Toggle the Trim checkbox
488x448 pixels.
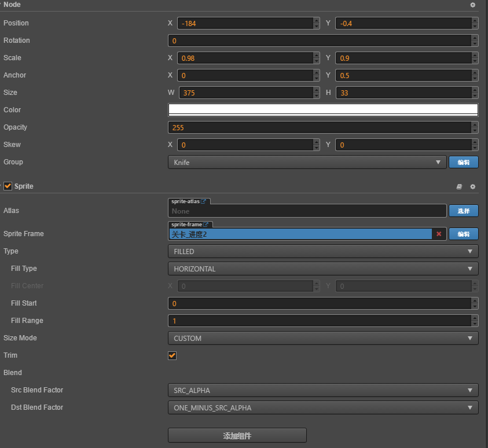pos(172,355)
